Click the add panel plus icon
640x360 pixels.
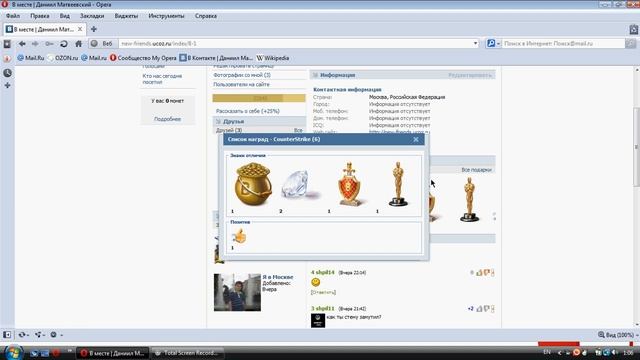(x=7, y=85)
